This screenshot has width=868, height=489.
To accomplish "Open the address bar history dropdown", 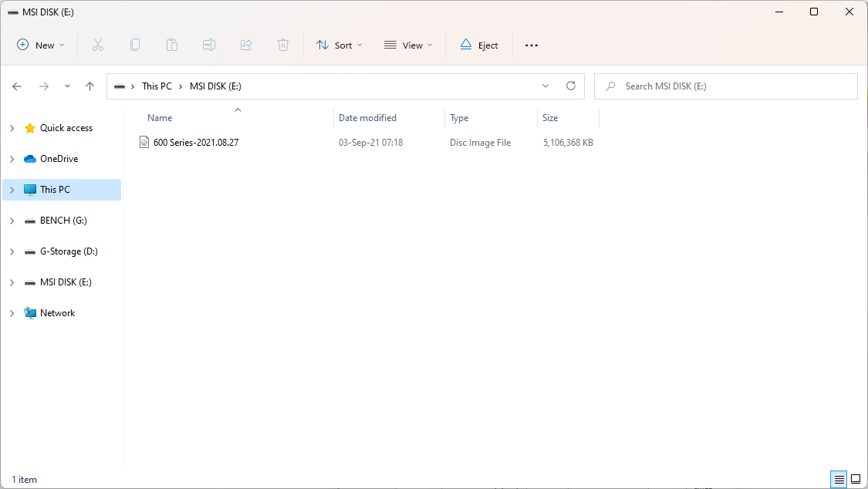I will tap(545, 86).
